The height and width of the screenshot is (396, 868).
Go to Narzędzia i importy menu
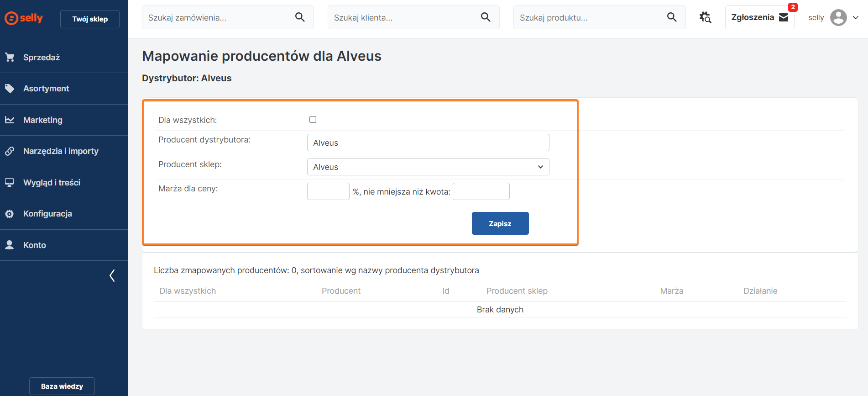61,151
